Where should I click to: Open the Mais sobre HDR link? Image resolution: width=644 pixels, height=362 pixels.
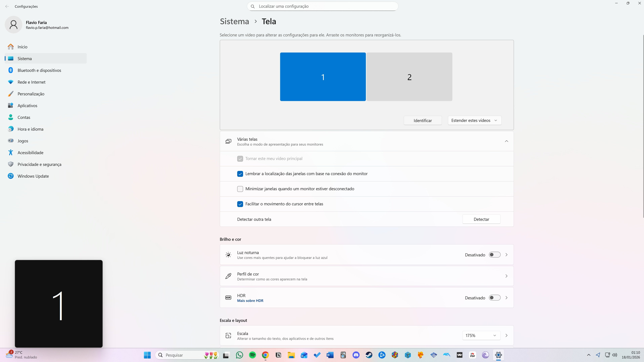250,301
